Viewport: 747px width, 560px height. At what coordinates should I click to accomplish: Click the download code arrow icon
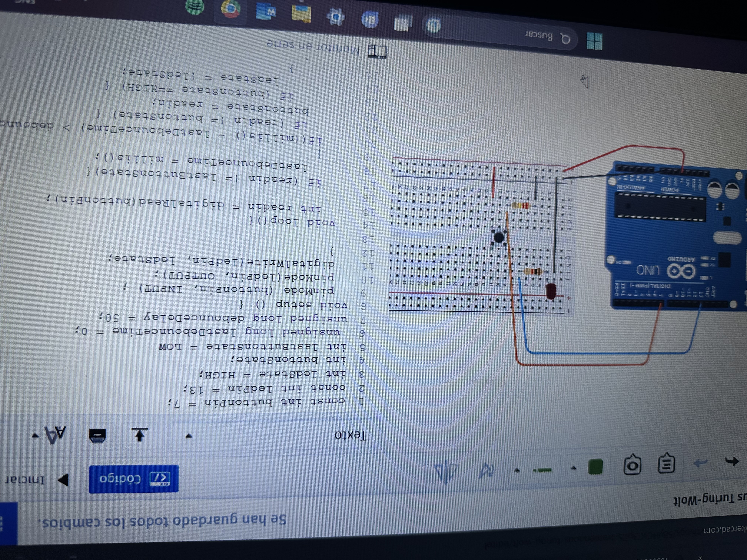140,435
